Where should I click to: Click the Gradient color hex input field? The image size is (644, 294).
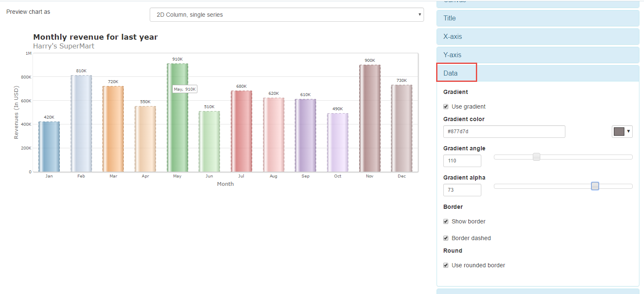pos(504,132)
